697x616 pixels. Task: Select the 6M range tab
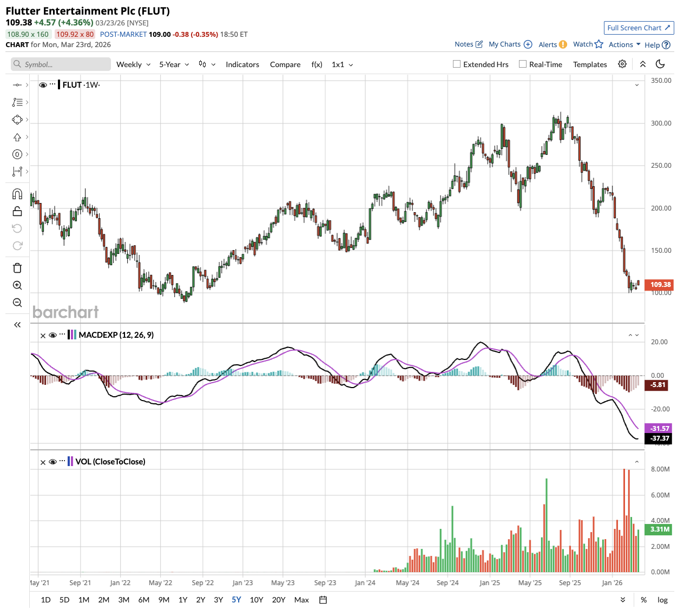click(x=144, y=600)
